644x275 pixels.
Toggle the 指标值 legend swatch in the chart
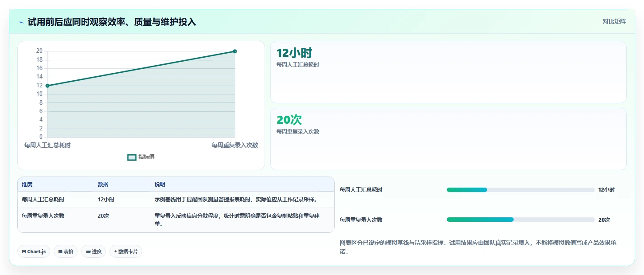click(132, 157)
